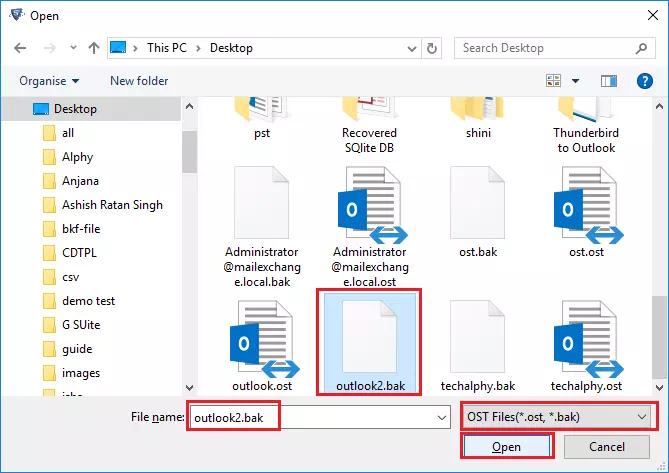
Task: Click the change view layout icon
Action: click(553, 81)
